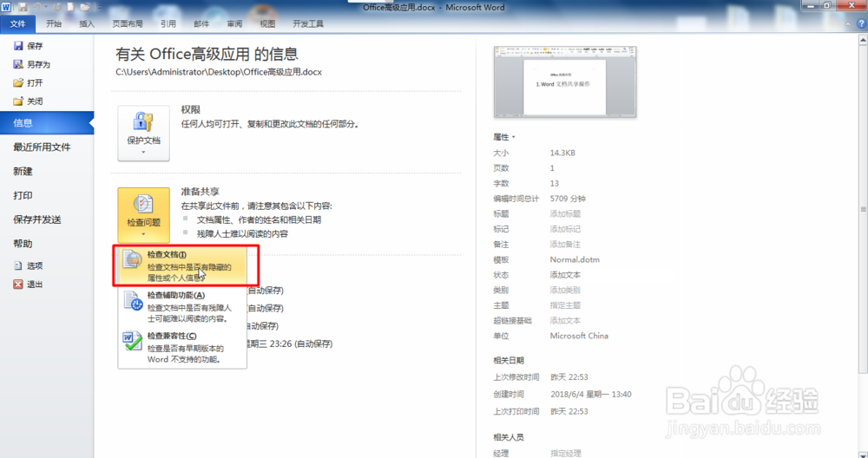
Task: Switch to the 文件 tab
Action: pos(17,23)
